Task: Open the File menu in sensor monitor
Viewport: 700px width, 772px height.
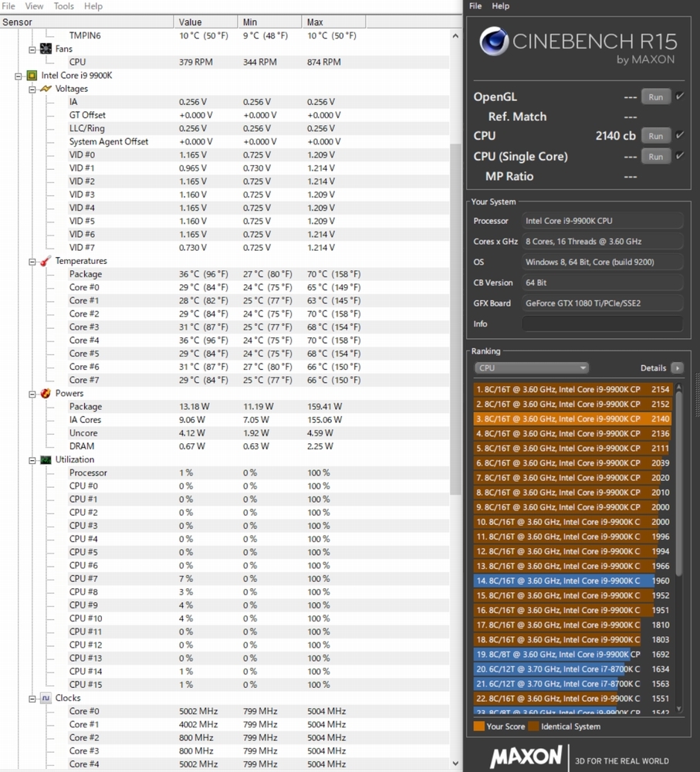Action: click(x=8, y=6)
